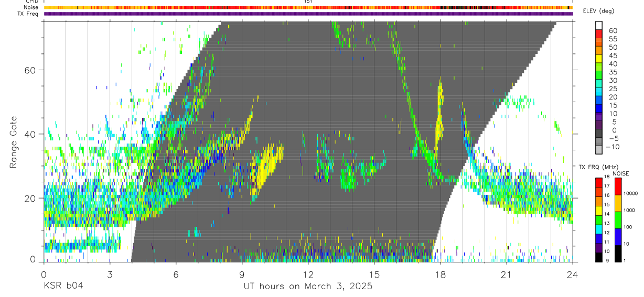The image size is (644, 297).
Task: Click the "1" value at the NOISE scale bottom
Action: coord(625,260)
